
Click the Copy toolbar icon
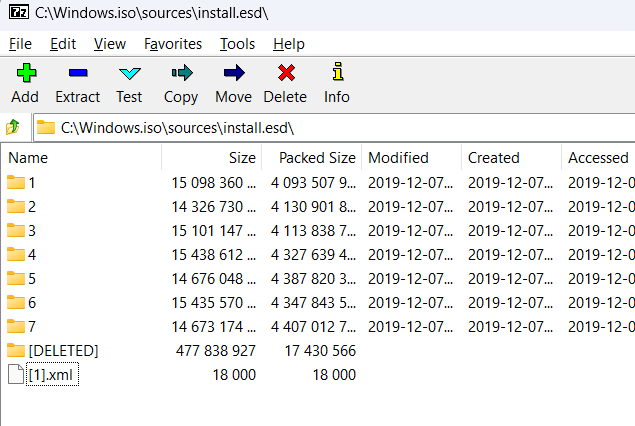point(181,73)
